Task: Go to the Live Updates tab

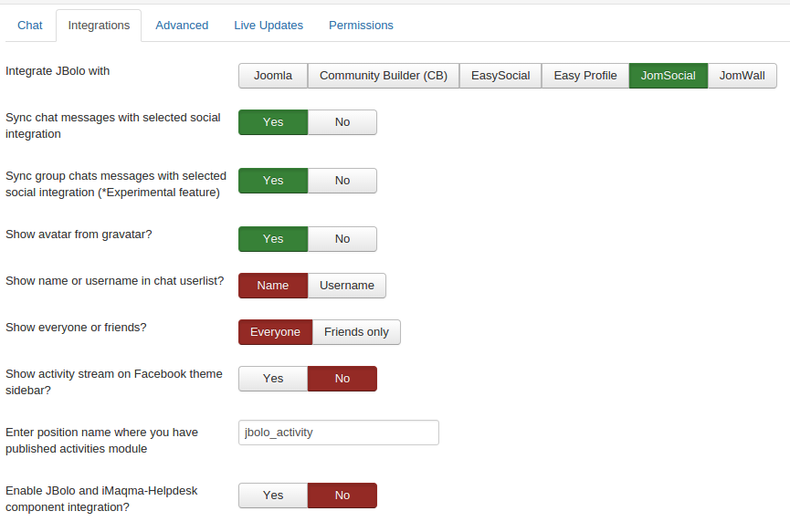Action: (x=269, y=26)
